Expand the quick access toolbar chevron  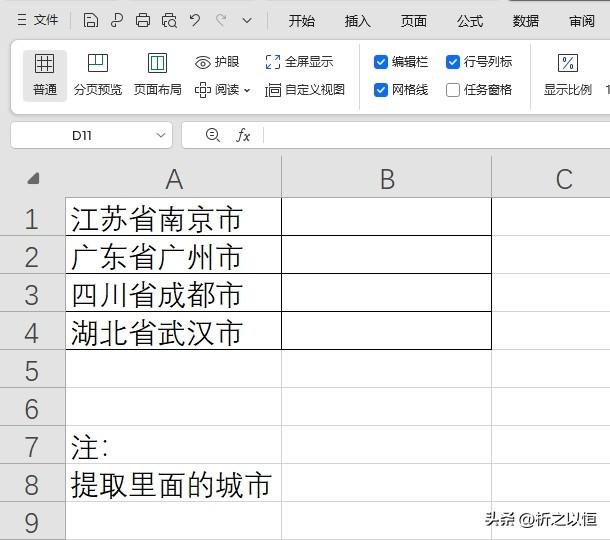[x=247, y=20]
